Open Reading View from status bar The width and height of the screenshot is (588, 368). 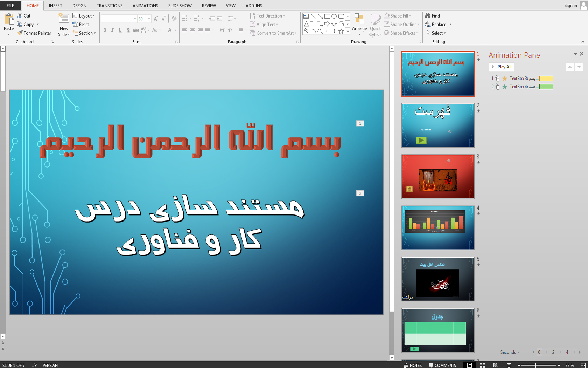click(496, 365)
